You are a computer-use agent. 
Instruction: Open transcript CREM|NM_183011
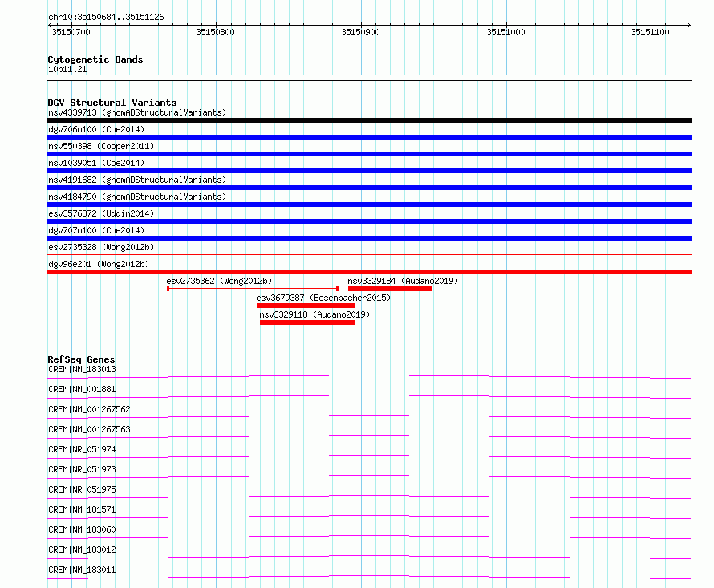pos(82,570)
